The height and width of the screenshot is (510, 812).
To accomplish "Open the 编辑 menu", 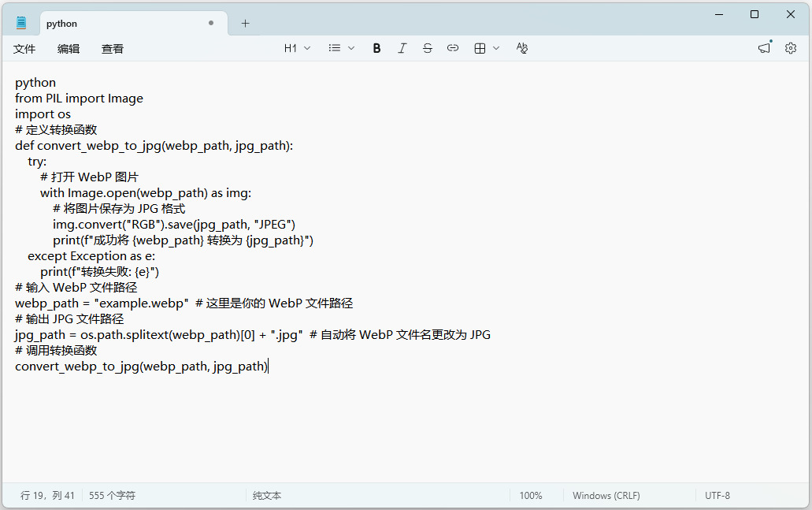I will (69, 49).
